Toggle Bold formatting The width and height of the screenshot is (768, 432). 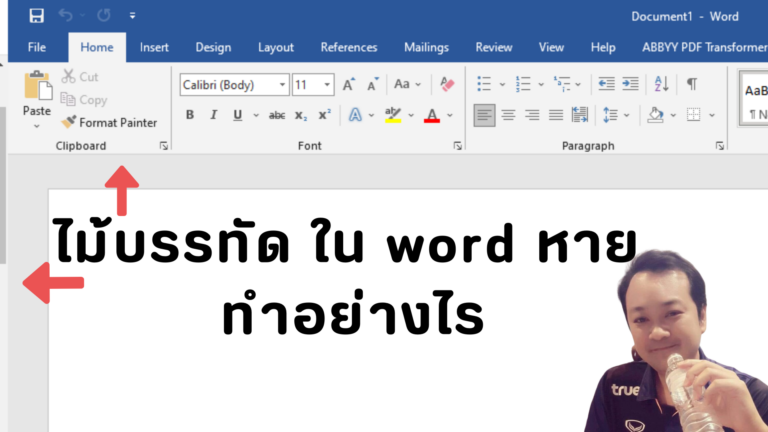pos(190,115)
